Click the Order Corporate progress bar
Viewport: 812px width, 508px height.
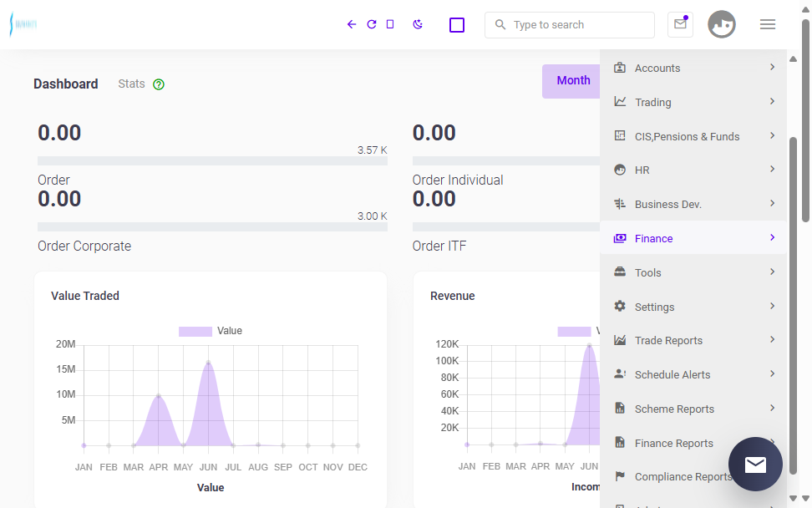pos(212,226)
